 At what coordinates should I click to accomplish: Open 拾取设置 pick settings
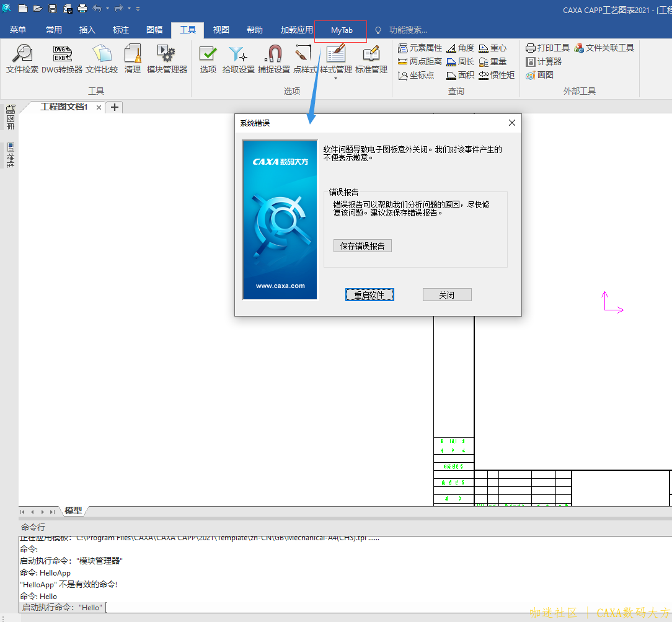pos(238,59)
